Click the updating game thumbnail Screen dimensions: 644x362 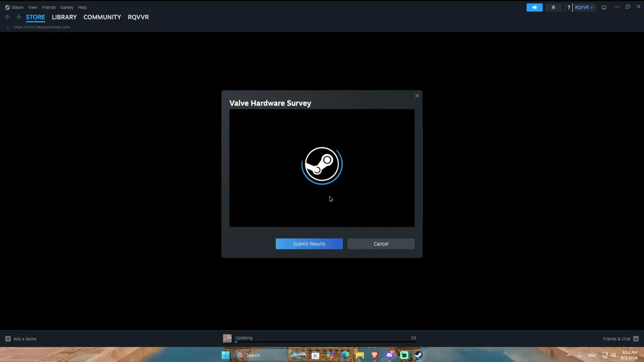[227, 339]
